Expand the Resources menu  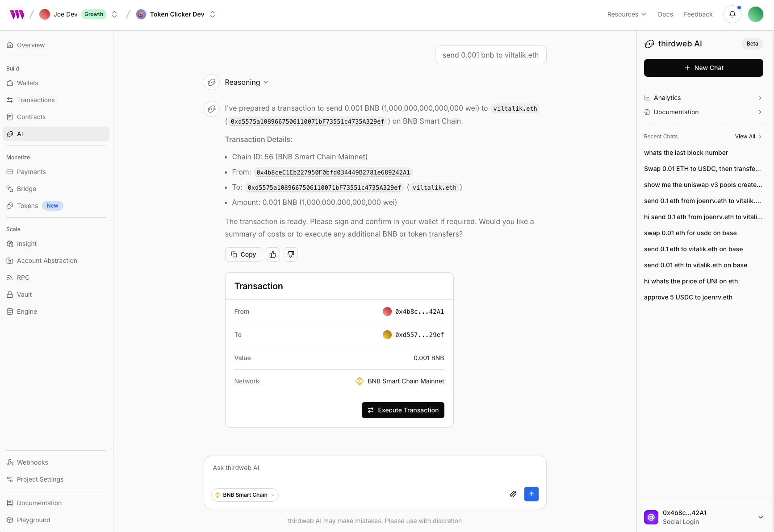(x=627, y=14)
